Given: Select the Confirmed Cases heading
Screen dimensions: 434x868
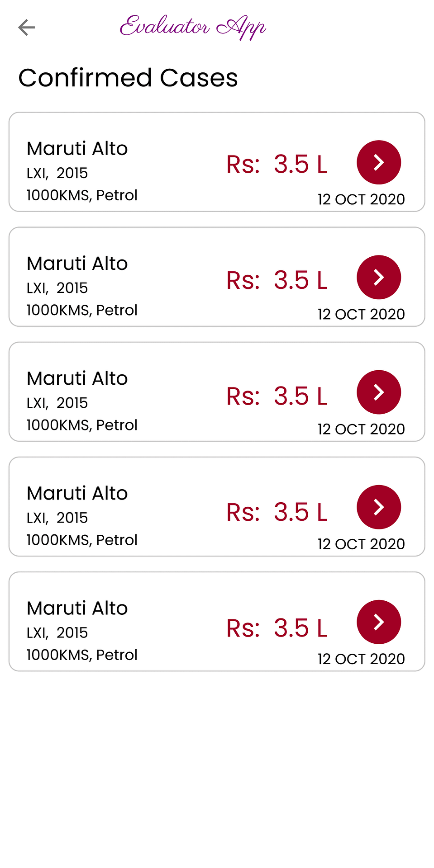Looking at the screenshot, I should click(128, 78).
